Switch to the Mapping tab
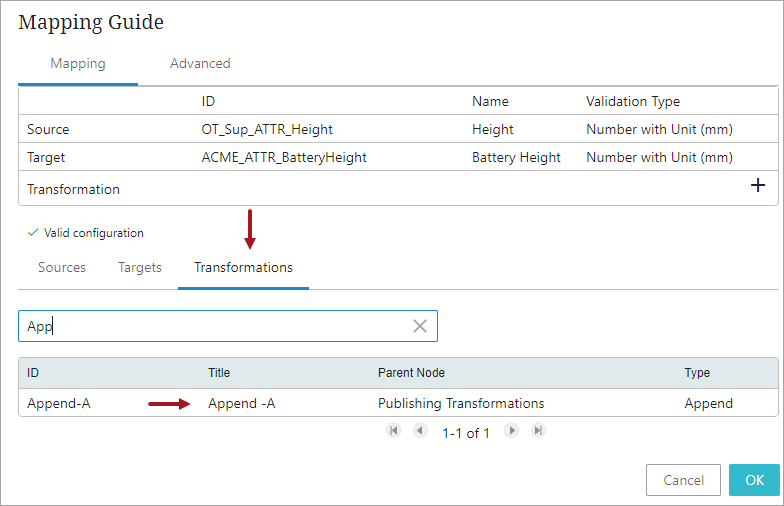This screenshot has width=784, height=506. point(78,64)
